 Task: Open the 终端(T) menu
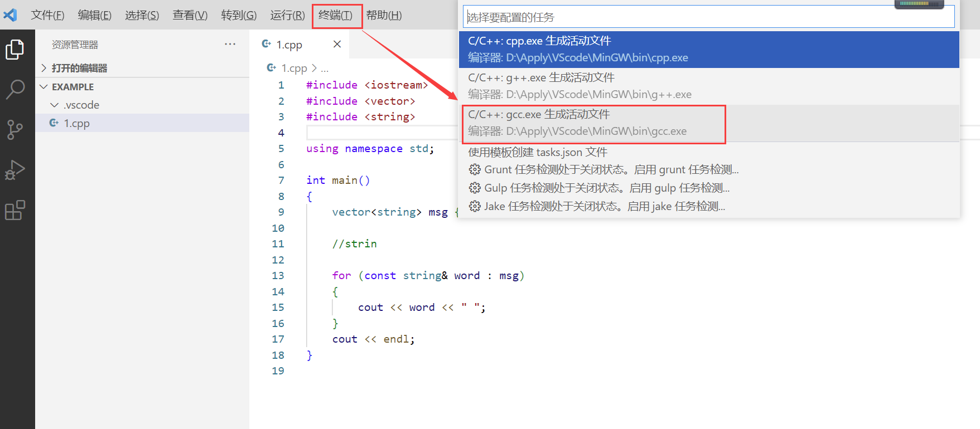click(336, 15)
